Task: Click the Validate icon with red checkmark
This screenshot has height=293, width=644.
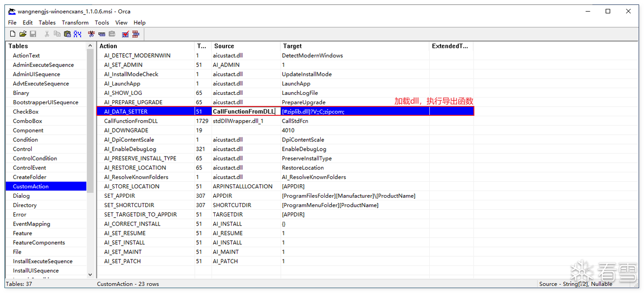Action: [126, 34]
